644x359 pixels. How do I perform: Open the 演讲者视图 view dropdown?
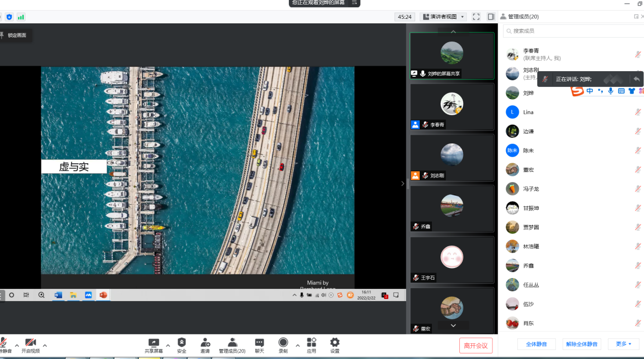443,17
